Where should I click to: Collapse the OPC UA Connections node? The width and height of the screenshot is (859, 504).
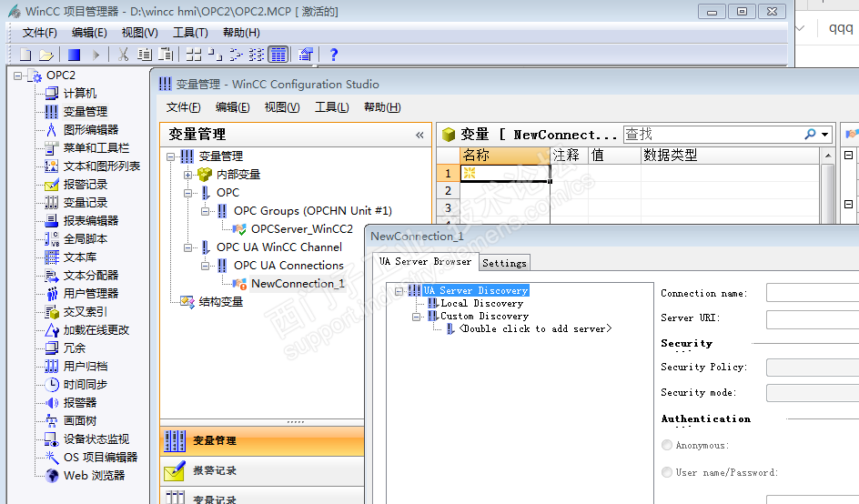[x=205, y=266]
